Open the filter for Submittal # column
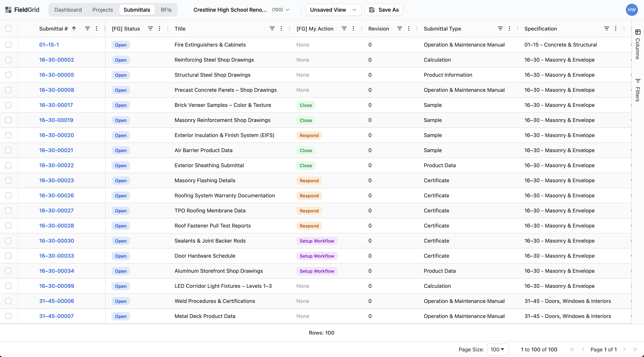644x357 pixels. click(87, 28)
